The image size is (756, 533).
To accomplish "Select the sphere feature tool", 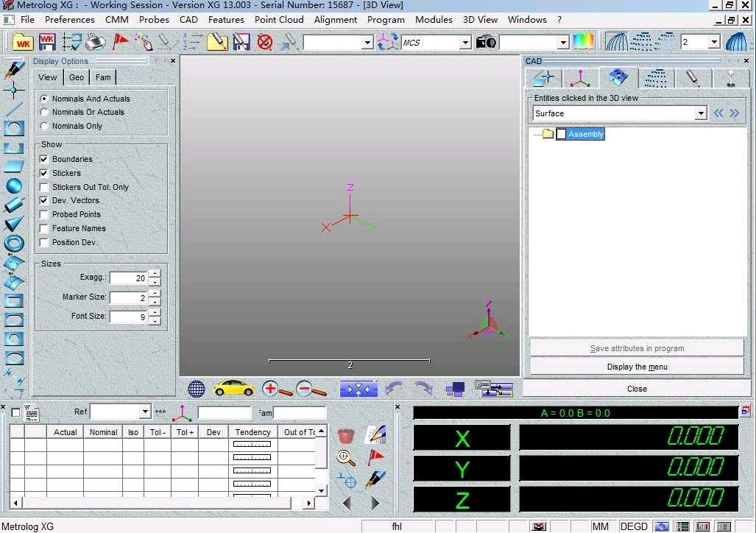I will (13, 186).
